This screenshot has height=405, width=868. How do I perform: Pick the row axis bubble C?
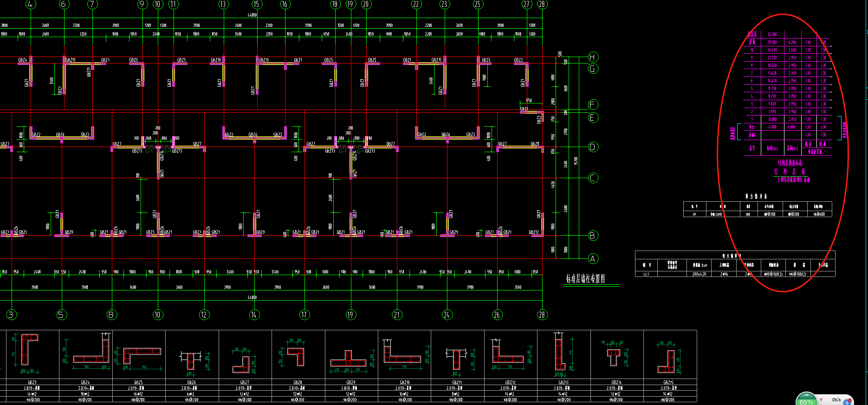click(x=593, y=178)
